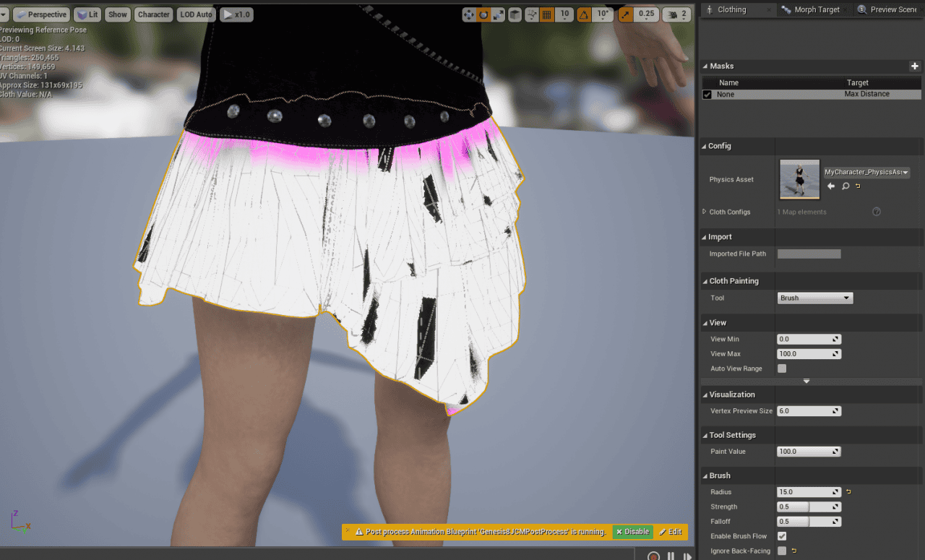Select the Translate gizmo tool
The image size is (925, 560).
tap(469, 14)
